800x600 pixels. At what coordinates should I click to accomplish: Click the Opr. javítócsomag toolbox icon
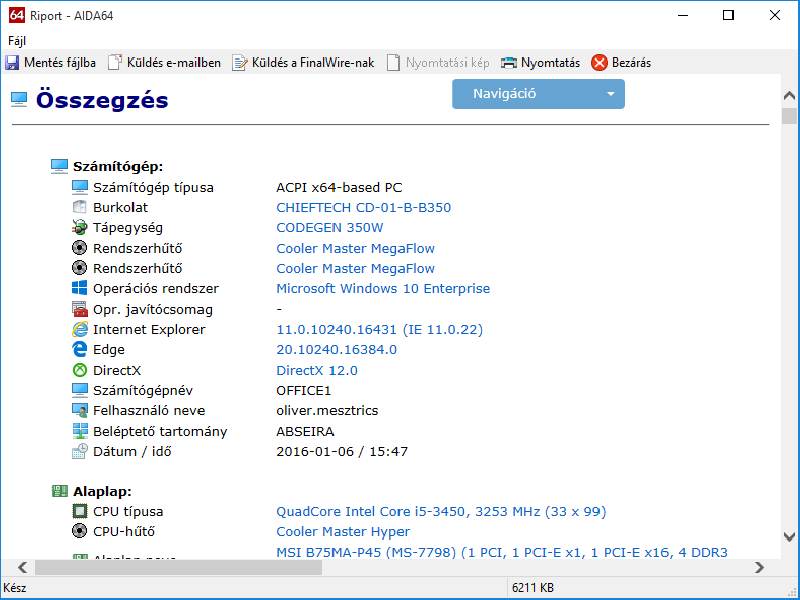80,309
